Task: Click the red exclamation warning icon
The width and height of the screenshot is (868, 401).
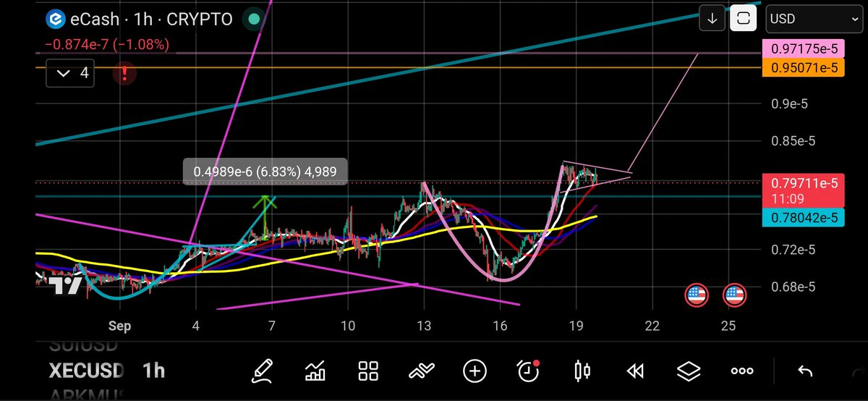Action: 124,73
